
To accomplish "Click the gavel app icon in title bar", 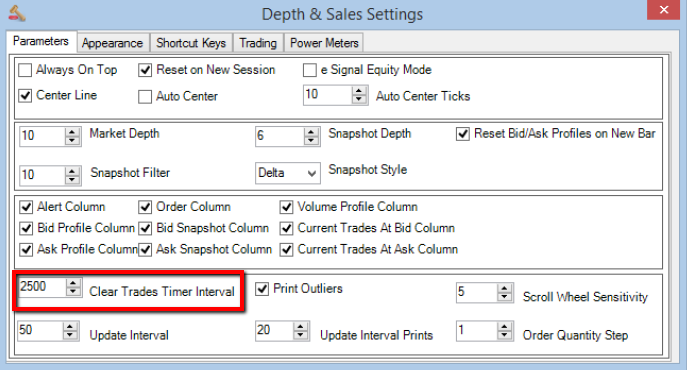I will (x=17, y=13).
